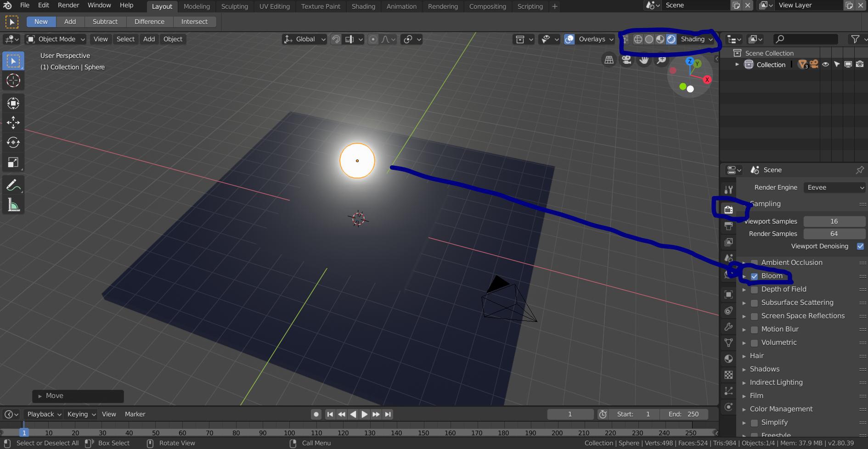Open the Shading options dropdown
Screen dimensions: 868x449
click(697, 39)
